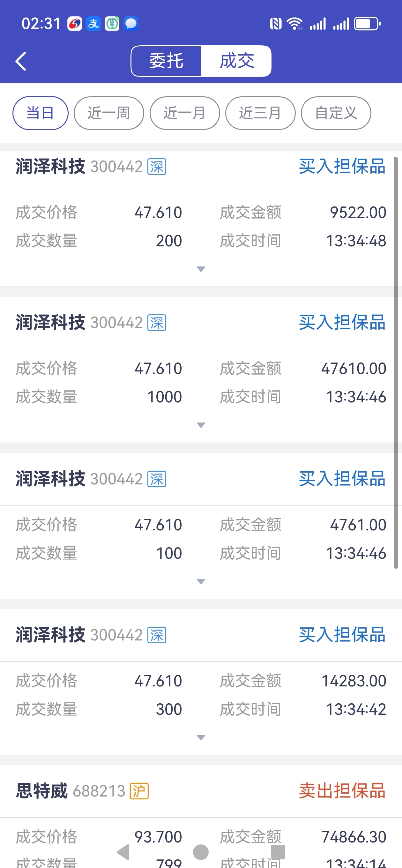Tap the Alipay icon in status bar
This screenshot has width=402, height=868.
pos(93,24)
